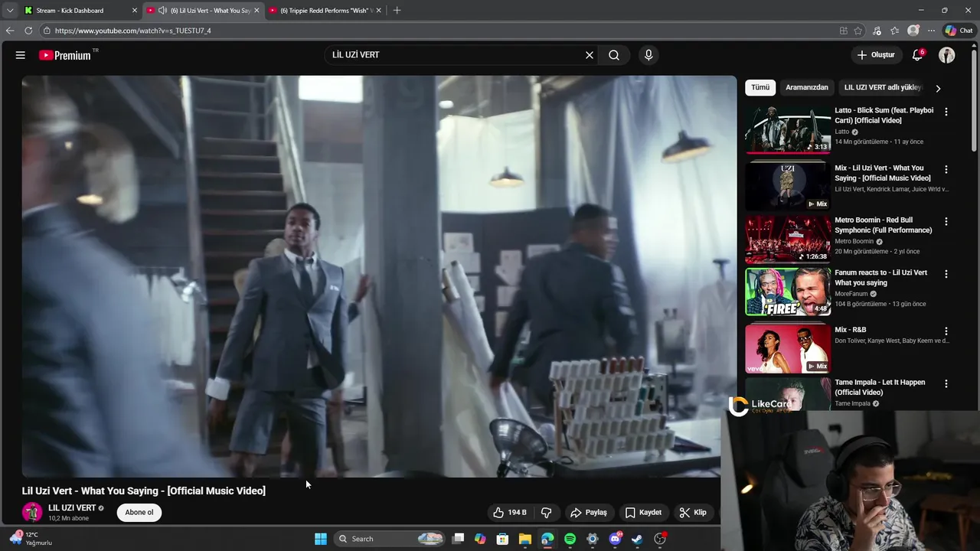Open Metro Boomin Red Bull Symphonic title
Image resolution: width=980 pixels, height=551 pixels.
click(884, 225)
